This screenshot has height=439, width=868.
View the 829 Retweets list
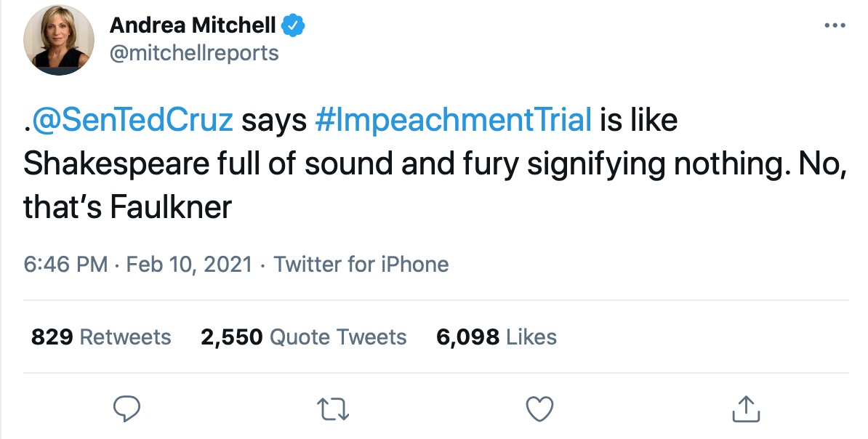[101, 337]
